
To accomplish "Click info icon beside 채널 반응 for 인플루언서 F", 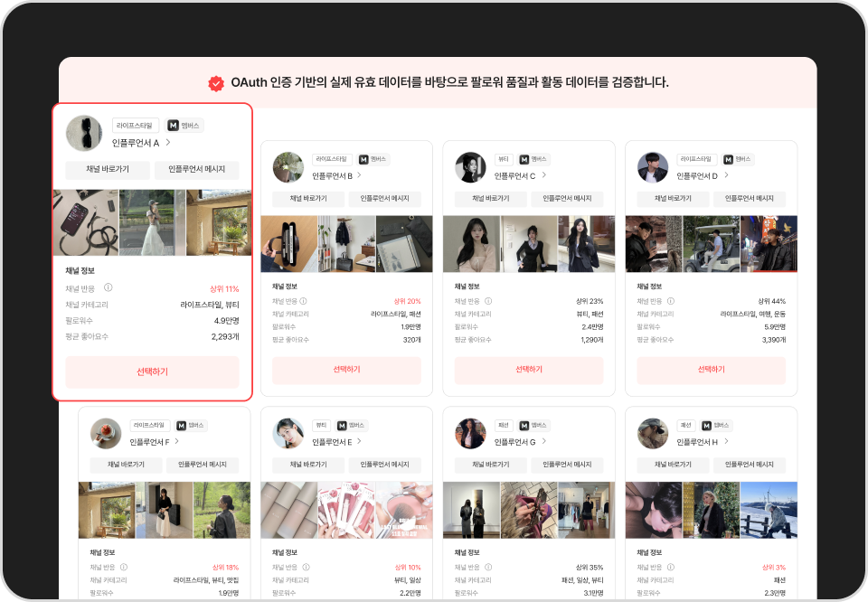I will click(124, 567).
